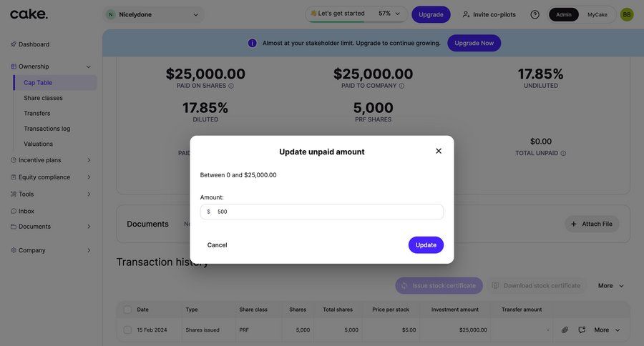644x346 pixels.
Task: Click the info icon beside Paid to Company
Action: (401, 86)
